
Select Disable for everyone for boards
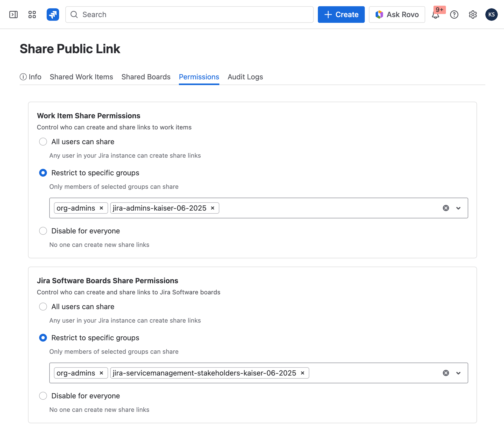pyautogui.click(x=43, y=396)
